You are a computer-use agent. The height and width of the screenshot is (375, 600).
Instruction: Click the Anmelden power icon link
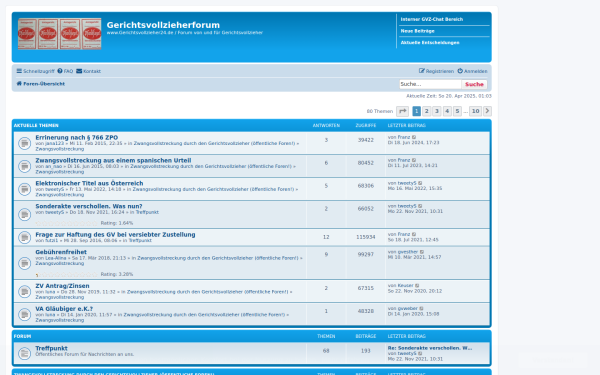473,71
